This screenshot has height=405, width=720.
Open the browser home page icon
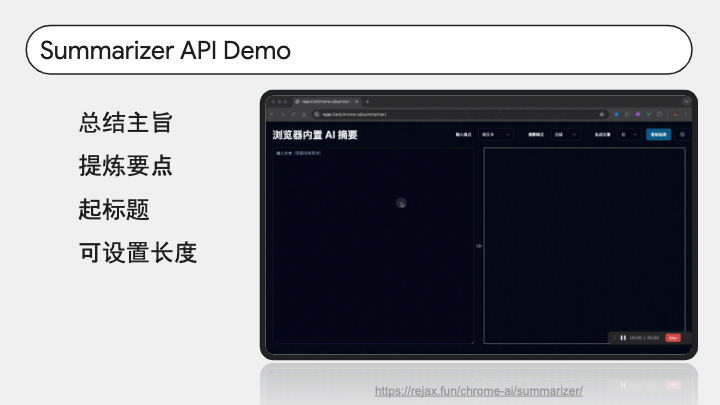tap(304, 114)
